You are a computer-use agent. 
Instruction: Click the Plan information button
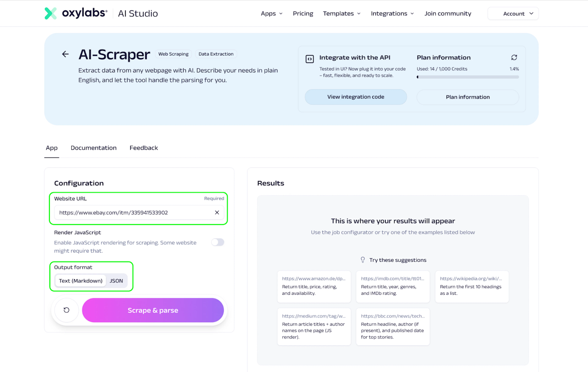click(468, 97)
